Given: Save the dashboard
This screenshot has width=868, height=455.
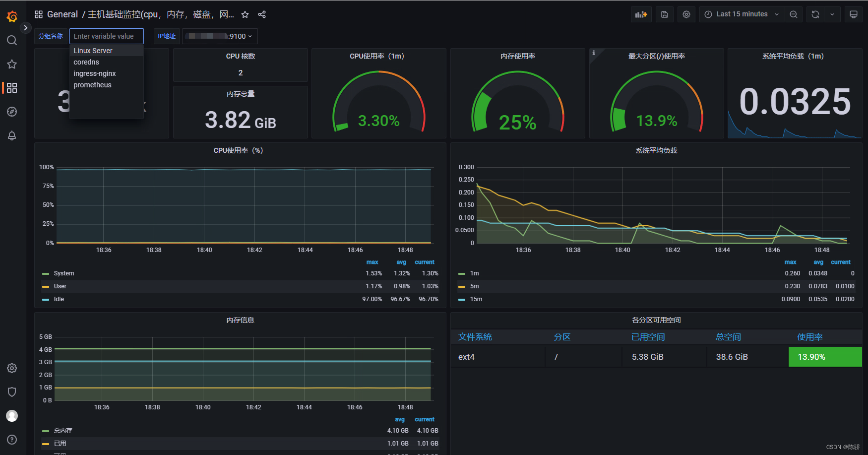Looking at the screenshot, I should point(665,14).
